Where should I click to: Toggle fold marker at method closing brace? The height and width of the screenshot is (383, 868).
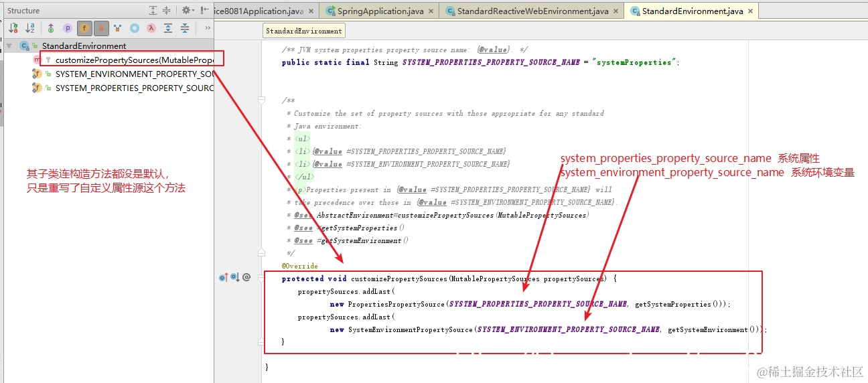tap(262, 342)
